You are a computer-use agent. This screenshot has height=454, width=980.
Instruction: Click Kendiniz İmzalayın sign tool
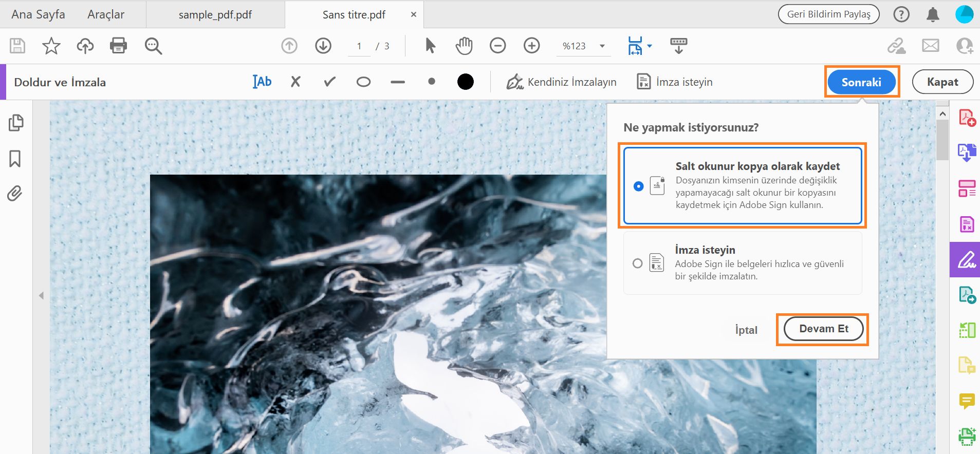[x=561, y=82]
